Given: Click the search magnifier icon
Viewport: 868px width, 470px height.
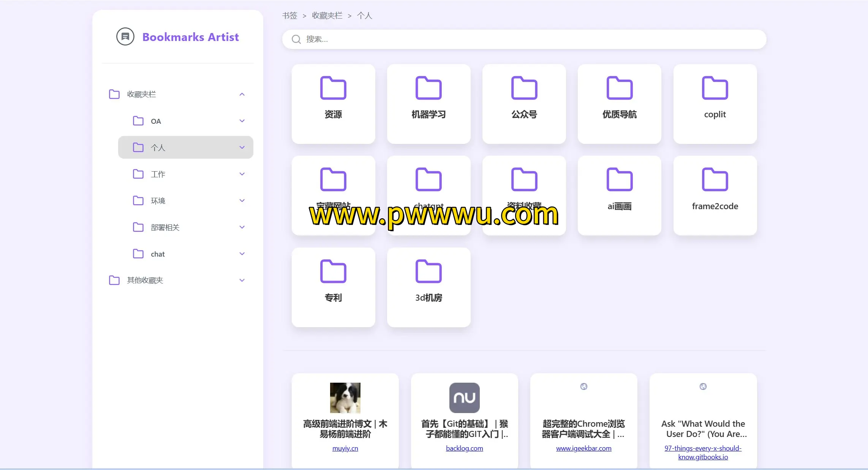Looking at the screenshot, I should pos(296,39).
